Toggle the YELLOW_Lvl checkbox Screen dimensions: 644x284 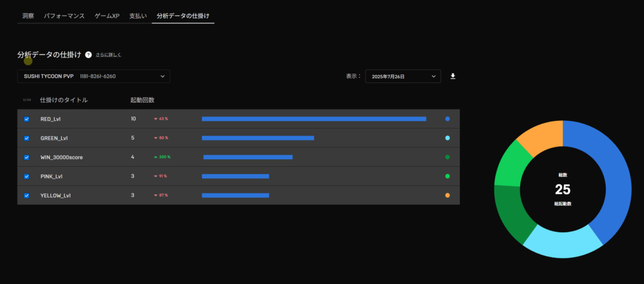[26, 196]
